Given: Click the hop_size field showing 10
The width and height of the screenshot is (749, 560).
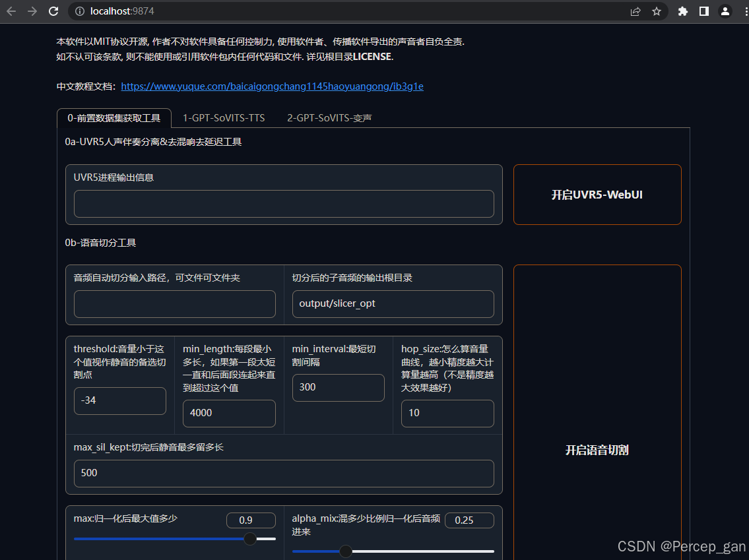Looking at the screenshot, I should [447, 414].
